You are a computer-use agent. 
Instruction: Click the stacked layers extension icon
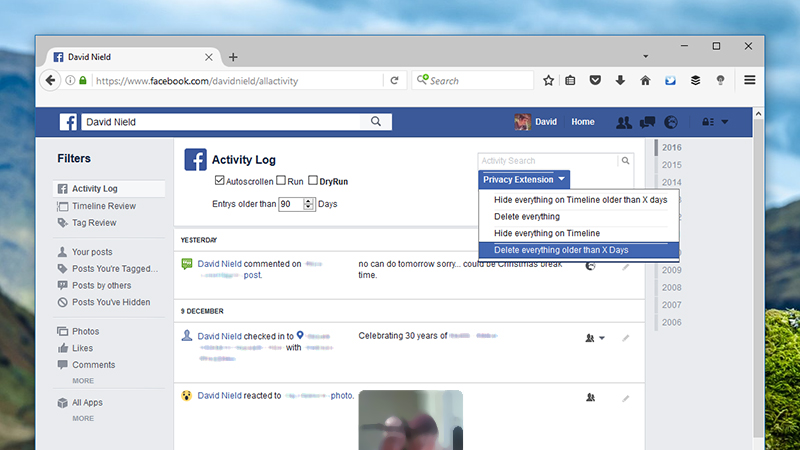(x=695, y=80)
